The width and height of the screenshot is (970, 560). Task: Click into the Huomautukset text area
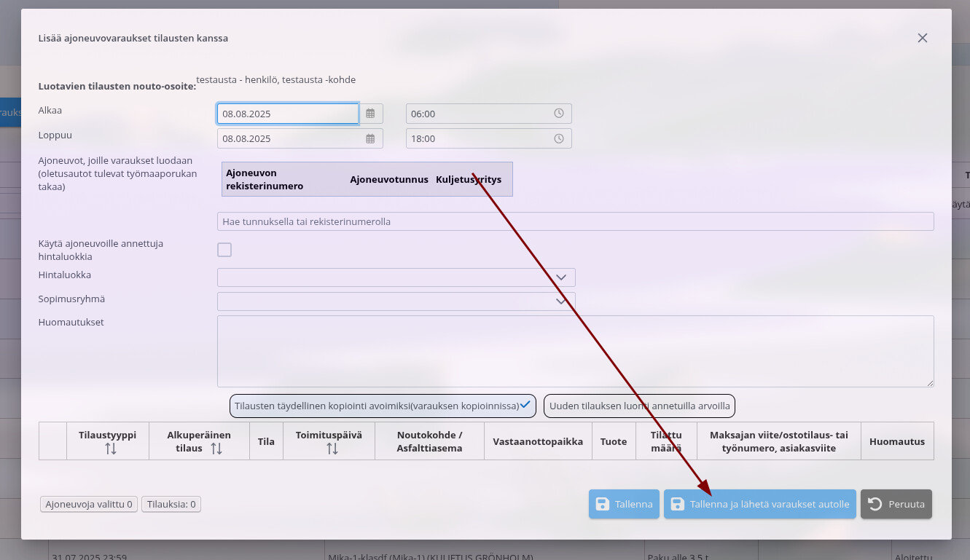[x=574, y=351]
